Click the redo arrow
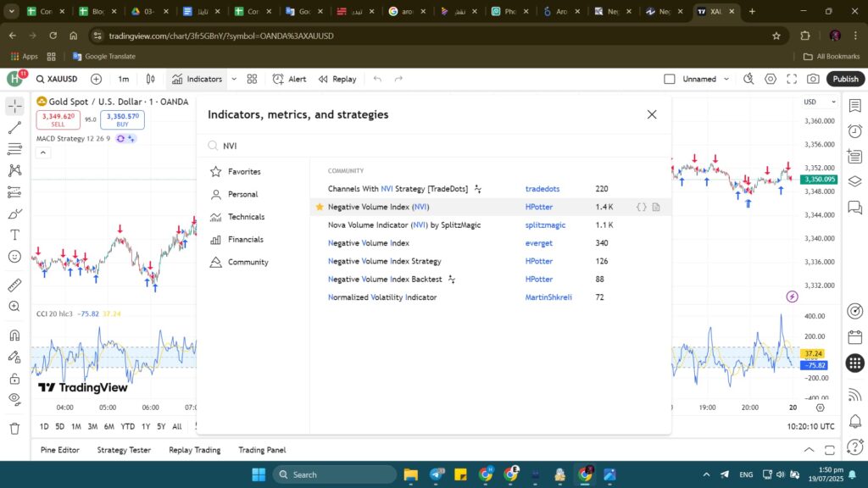The height and width of the screenshot is (488, 868). coord(398,79)
